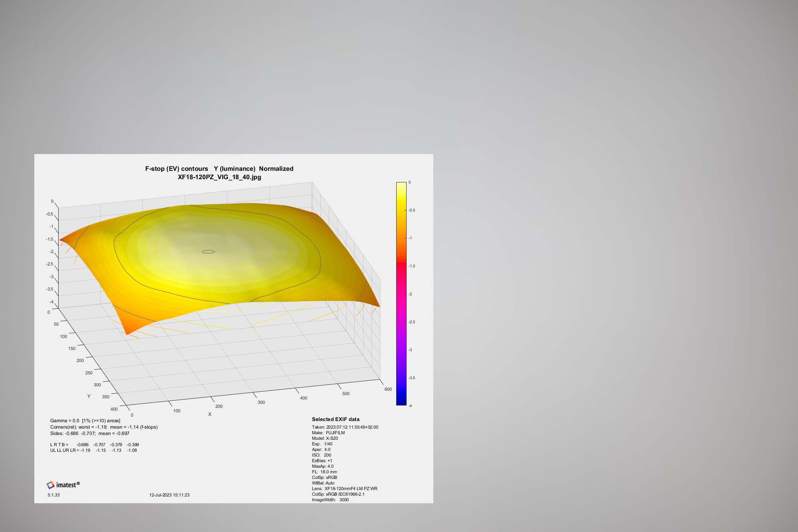Click the 'UL LL UR LR =' values row

pyautogui.click(x=93, y=450)
